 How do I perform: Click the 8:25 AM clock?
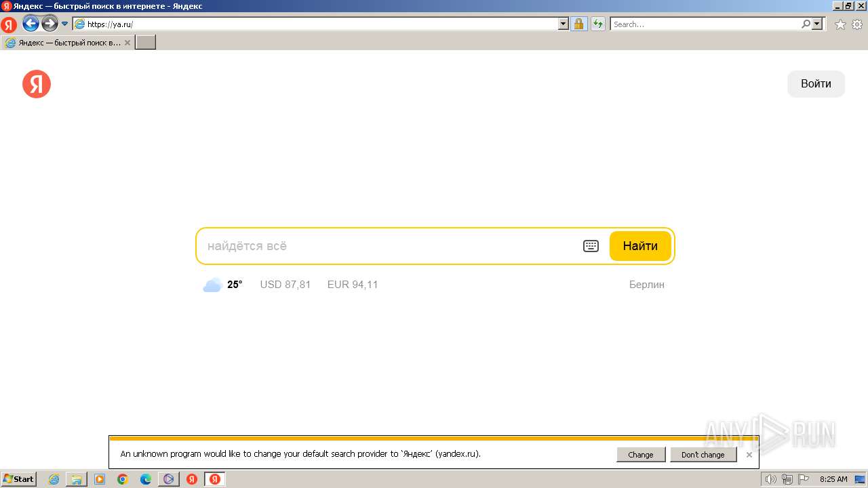[x=833, y=479]
